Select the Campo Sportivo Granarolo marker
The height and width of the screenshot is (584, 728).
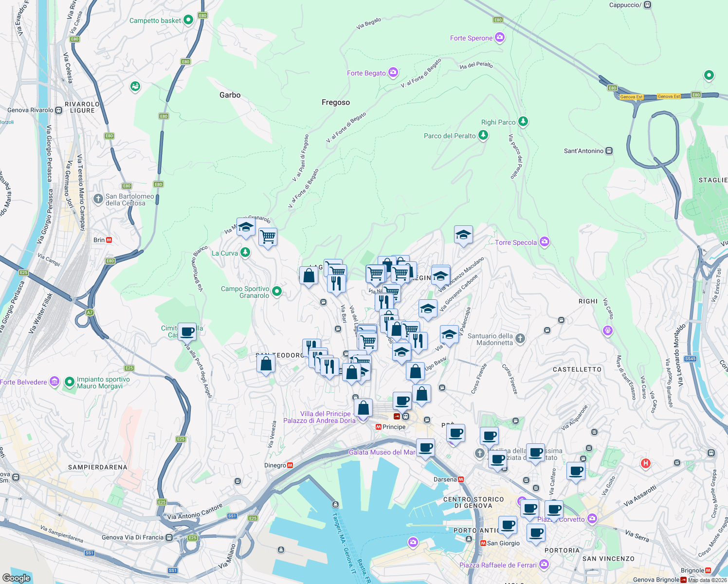pos(276,291)
